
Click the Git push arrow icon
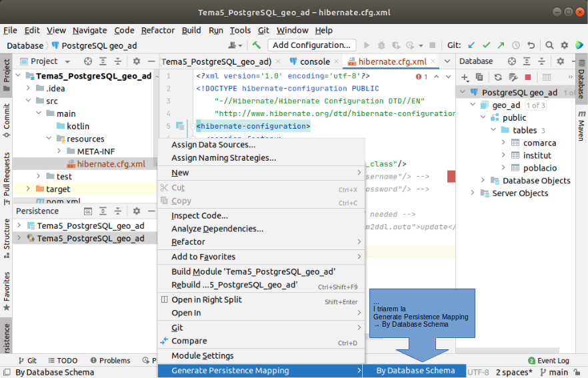(501, 45)
